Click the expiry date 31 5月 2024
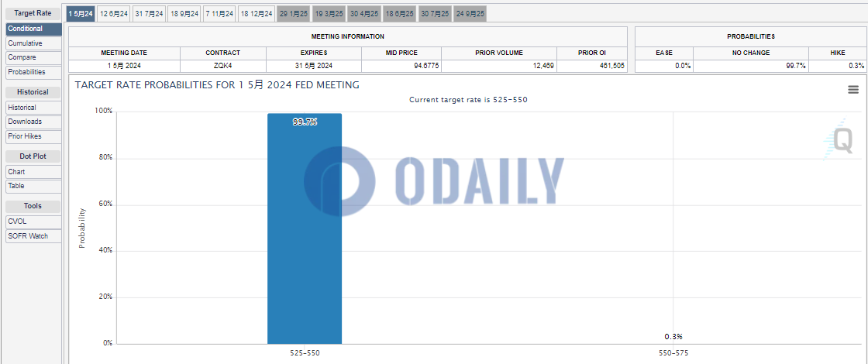The image size is (868, 364). pyautogui.click(x=314, y=66)
